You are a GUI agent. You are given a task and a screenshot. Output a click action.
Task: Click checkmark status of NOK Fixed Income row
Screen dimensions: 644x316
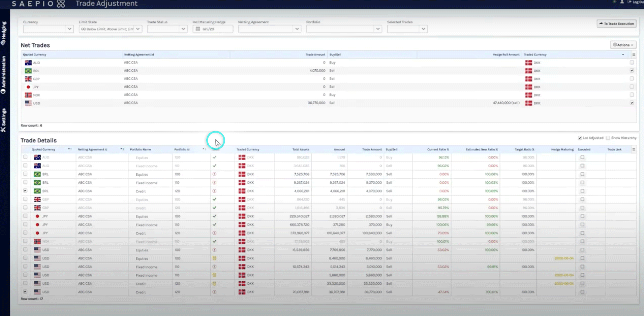214,241
